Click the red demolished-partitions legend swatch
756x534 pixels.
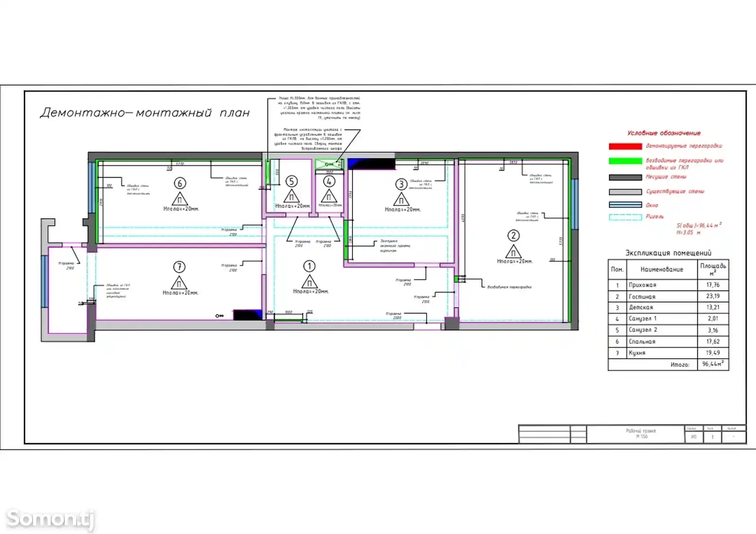[625, 146]
